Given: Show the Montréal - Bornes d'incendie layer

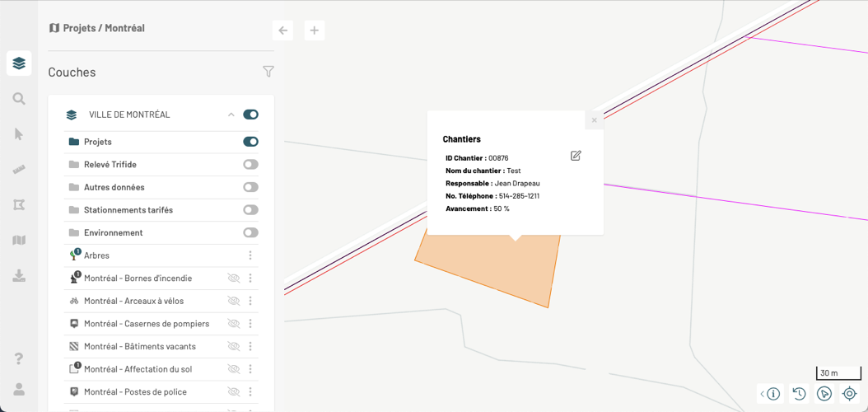Looking at the screenshot, I should coord(234,279).
